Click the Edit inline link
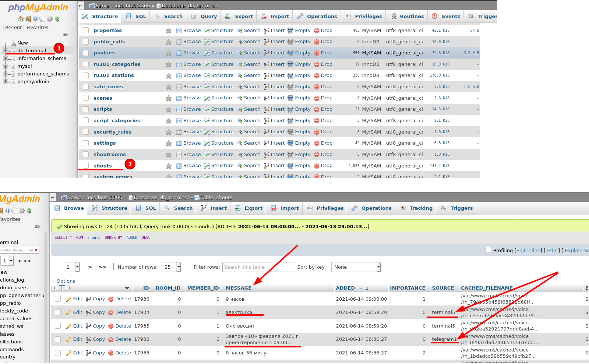589x364 pixels. click(529, 251)
